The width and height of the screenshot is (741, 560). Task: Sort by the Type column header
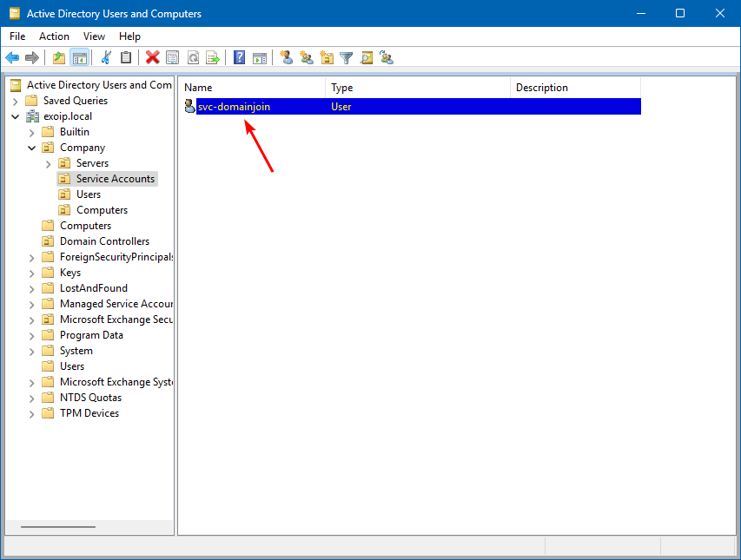(x=418, y=88)
